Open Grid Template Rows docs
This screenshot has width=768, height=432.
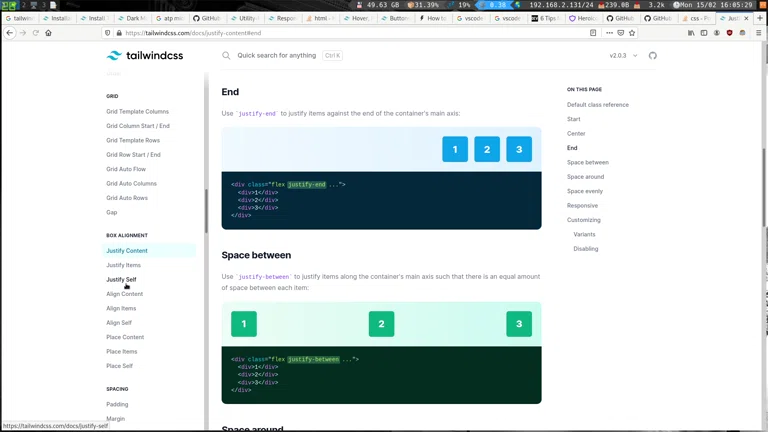pos(133,140)
